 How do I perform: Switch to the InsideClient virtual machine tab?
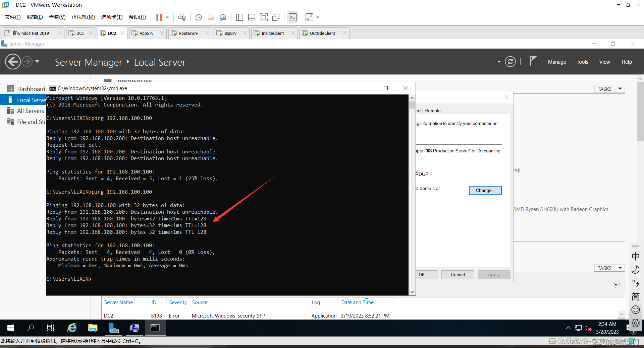click(273, 33)
